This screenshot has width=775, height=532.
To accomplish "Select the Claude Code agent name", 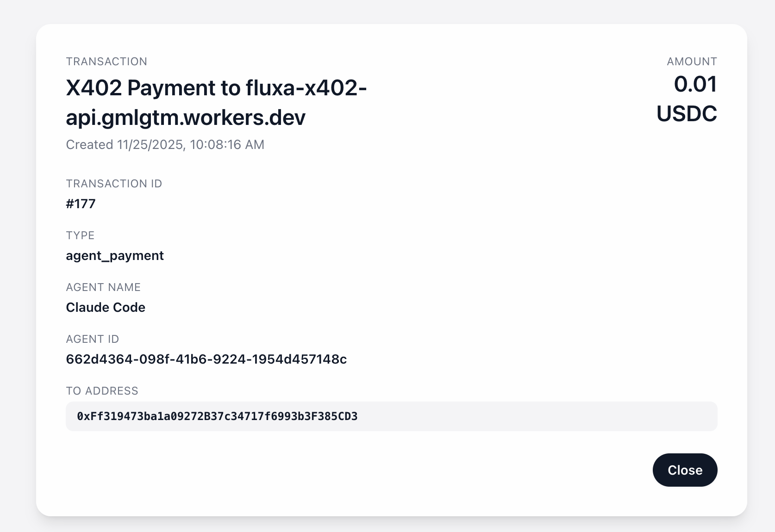I will point(106,308).
